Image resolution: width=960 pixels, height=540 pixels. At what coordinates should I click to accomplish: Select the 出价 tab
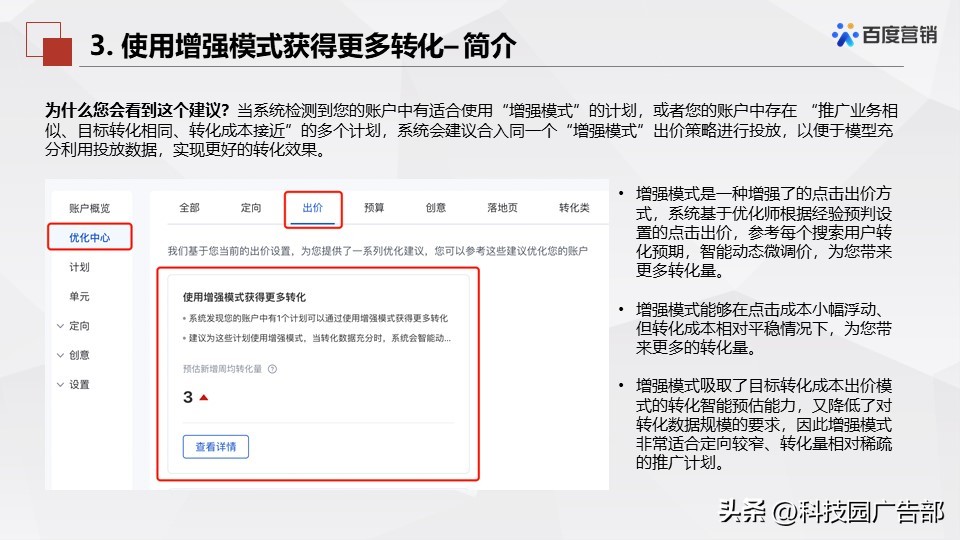tap(312, 208)
